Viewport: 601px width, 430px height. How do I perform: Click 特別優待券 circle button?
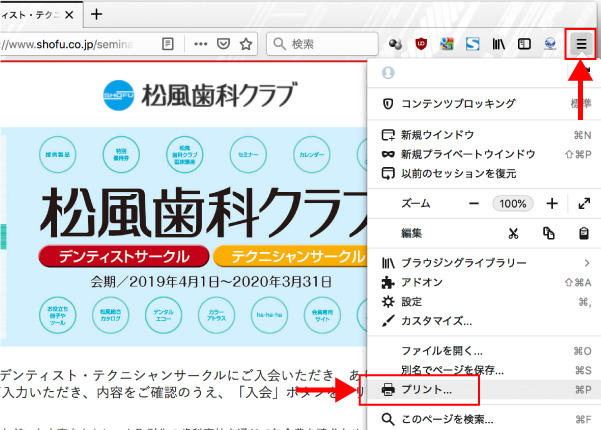[121, 155]
